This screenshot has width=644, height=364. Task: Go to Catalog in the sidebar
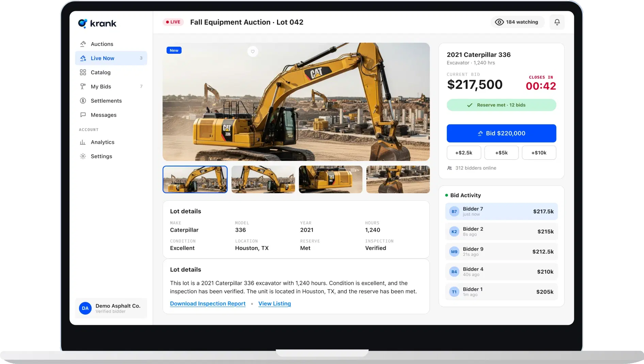click(111, 72)
